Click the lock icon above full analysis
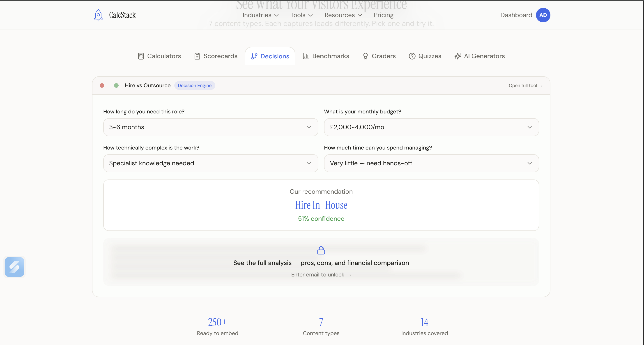 (x=321, y=250)
